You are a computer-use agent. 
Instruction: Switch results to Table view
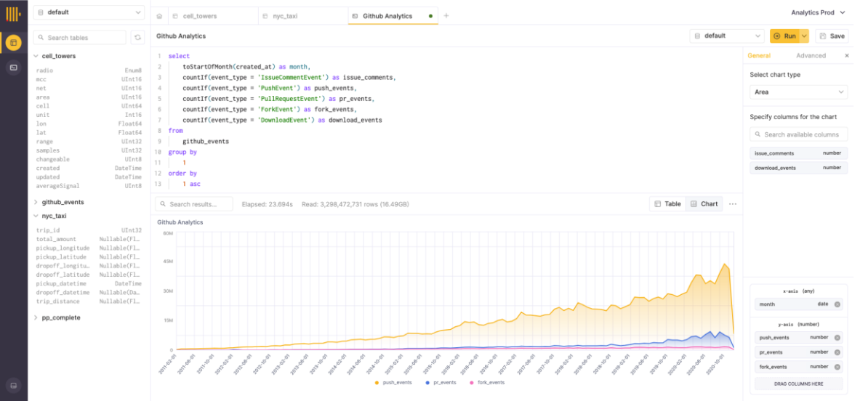[668, 204]
